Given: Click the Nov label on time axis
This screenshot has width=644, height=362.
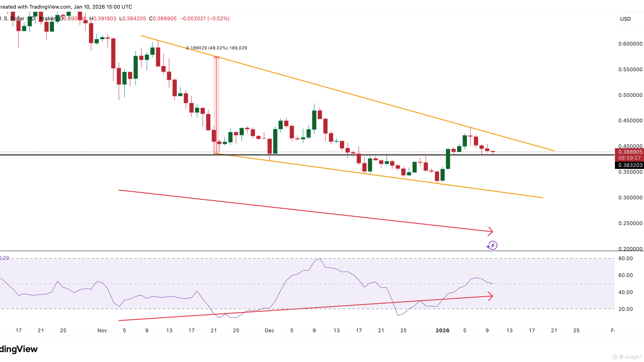Looking at the screenshot, I should coord(102,331).
